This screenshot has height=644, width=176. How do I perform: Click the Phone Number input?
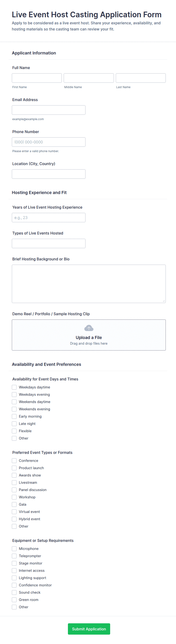click(x=49, y=142)
